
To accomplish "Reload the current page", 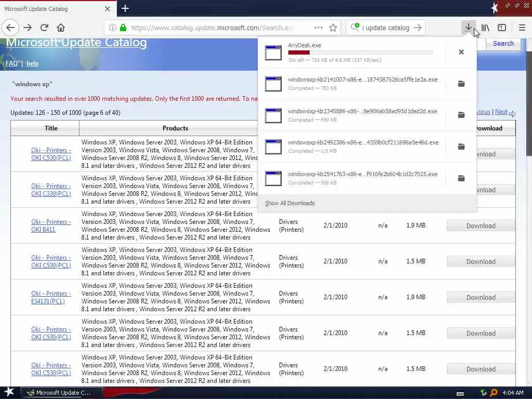I will [x=44, y=28].
